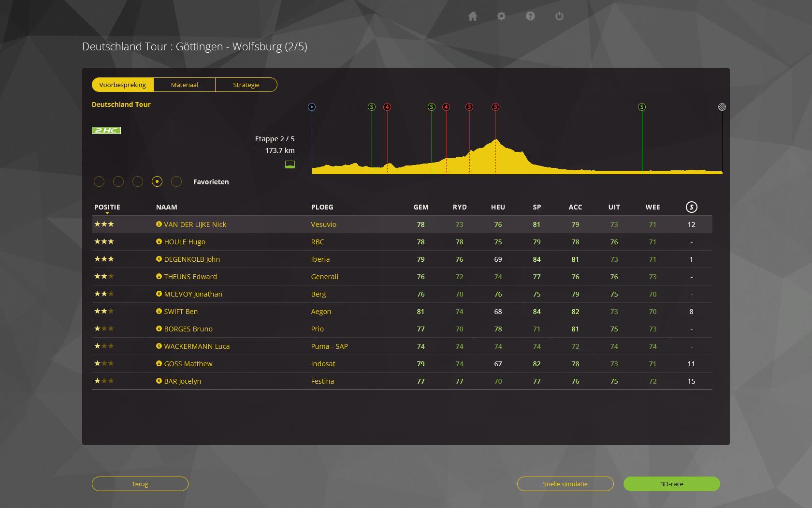Open info icon for BORGES Bruno
812x508 pixels.
pyautogui.click(x=159, y=329)
